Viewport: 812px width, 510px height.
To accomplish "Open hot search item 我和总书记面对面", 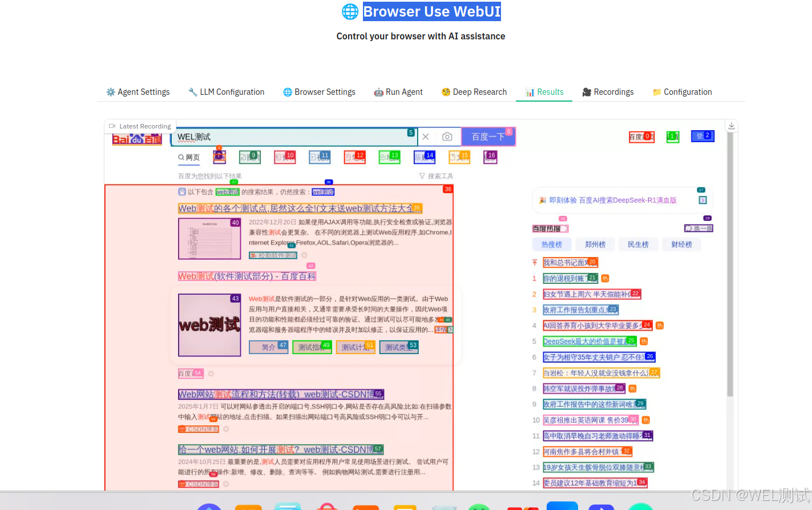I will (x=570, y=263).
